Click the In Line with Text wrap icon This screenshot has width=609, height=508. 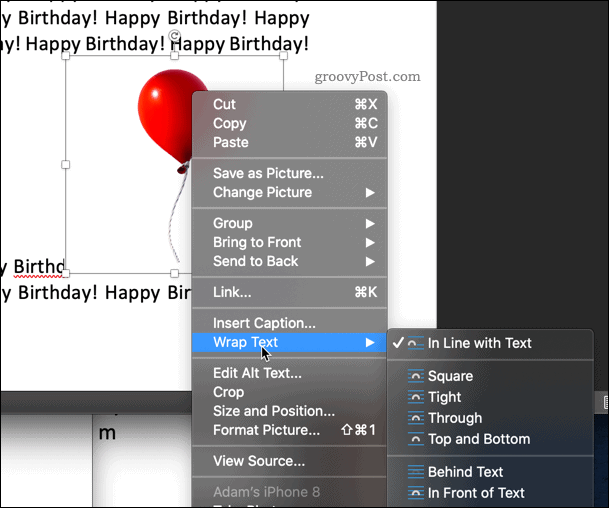click(416, 343)
